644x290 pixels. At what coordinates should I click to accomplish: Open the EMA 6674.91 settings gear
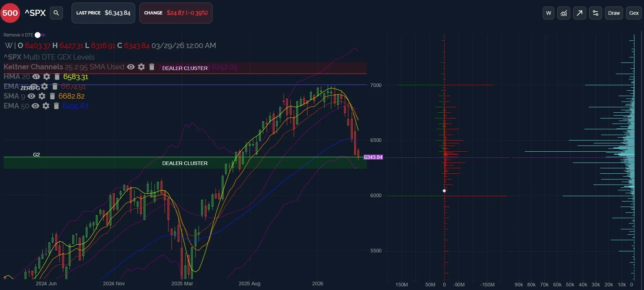(44, 86)
